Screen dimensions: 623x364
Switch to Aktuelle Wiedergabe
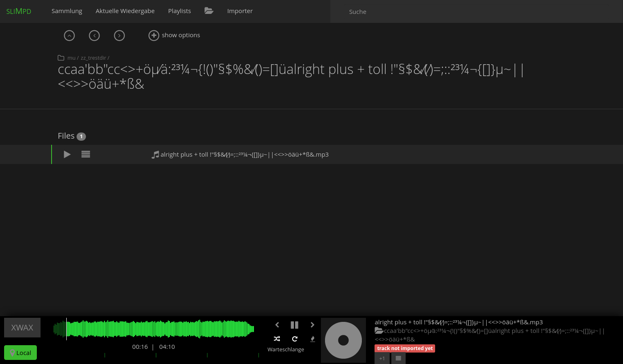125,11
